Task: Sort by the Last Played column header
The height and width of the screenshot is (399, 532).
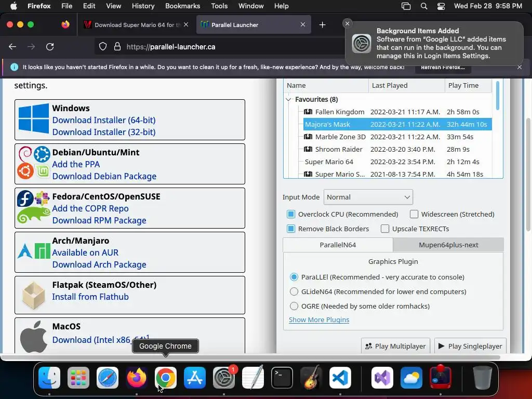Action: click(407, 86)
